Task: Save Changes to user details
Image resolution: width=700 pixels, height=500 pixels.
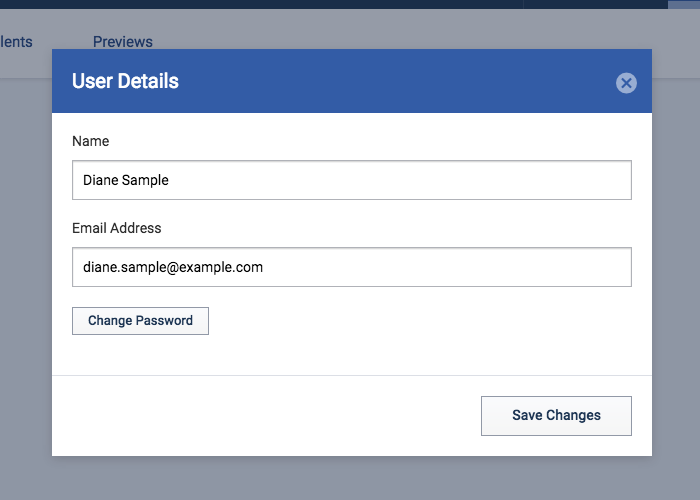Action: tap(556, 416)
